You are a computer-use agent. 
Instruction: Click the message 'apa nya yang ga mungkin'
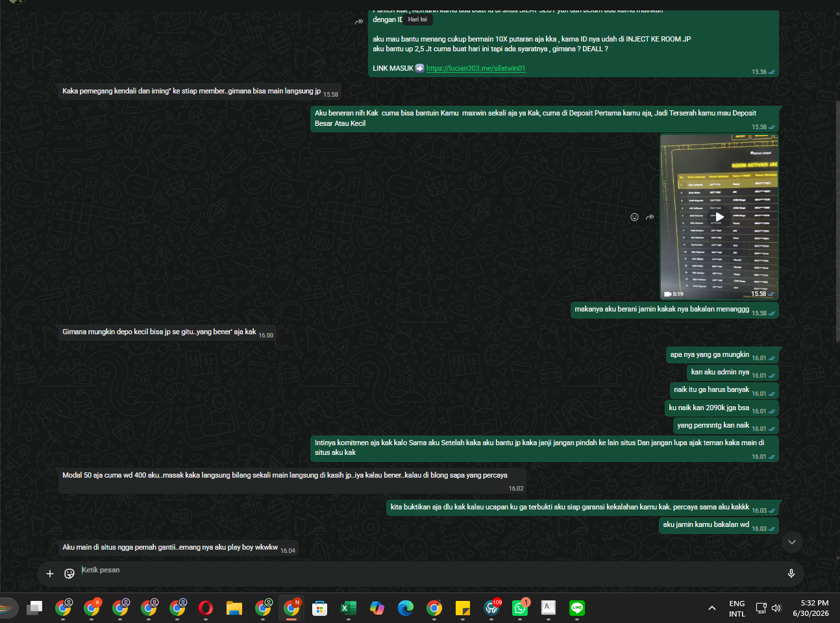[723, 355]
